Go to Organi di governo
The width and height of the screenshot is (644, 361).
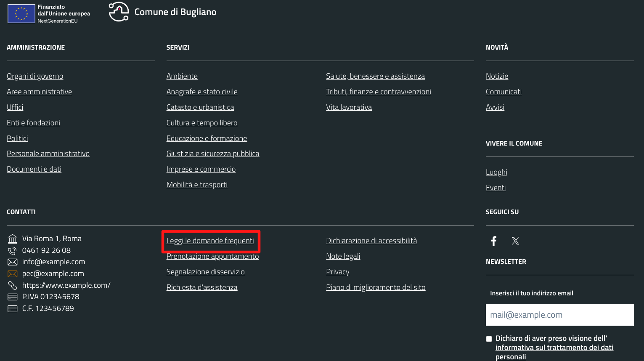coord(35,76)
